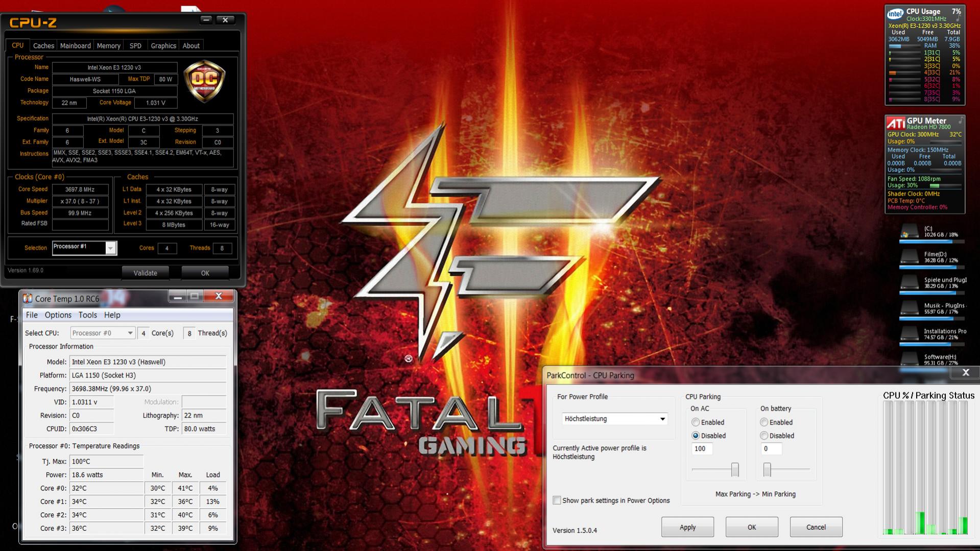Open the About tab in CPU-Z
This screenshot has width=980, height=551.
point(191,46)
